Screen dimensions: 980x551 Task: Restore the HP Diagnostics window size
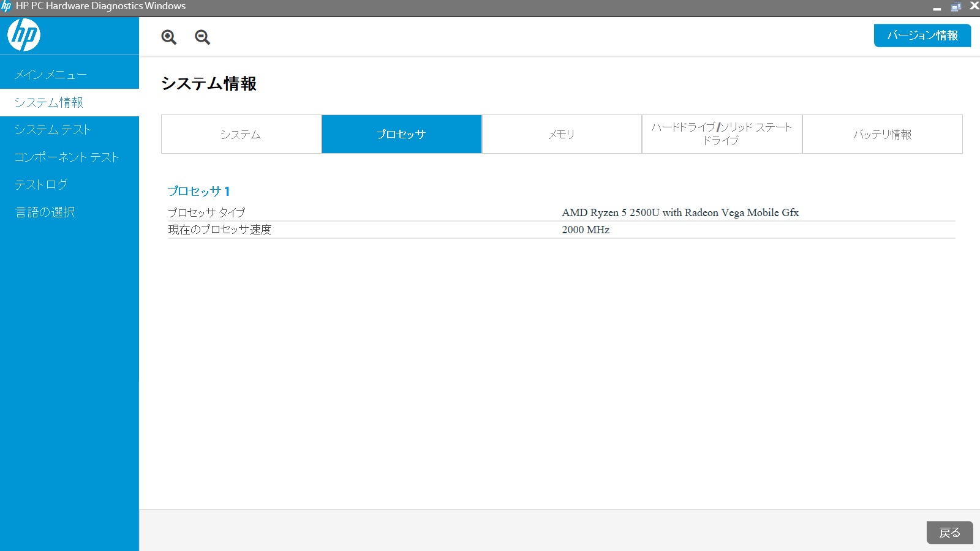tap(956, 7)
